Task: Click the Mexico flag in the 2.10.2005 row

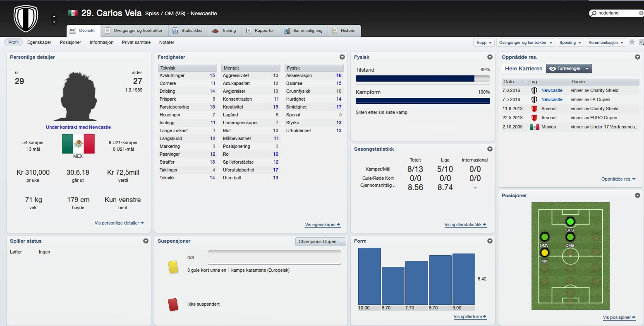Action: [x=534, y=127]
